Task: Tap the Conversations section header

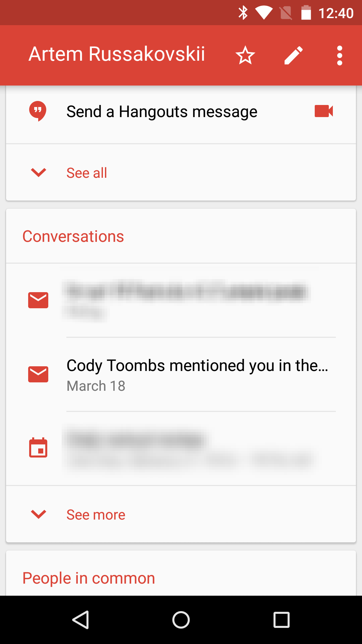Action: (x=73, y=236)
